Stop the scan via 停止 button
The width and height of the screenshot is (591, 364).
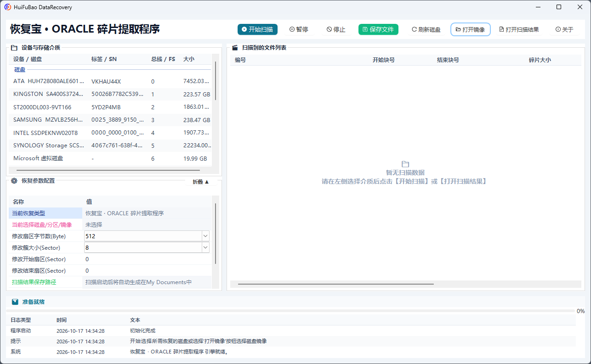[x=336, y=29]
